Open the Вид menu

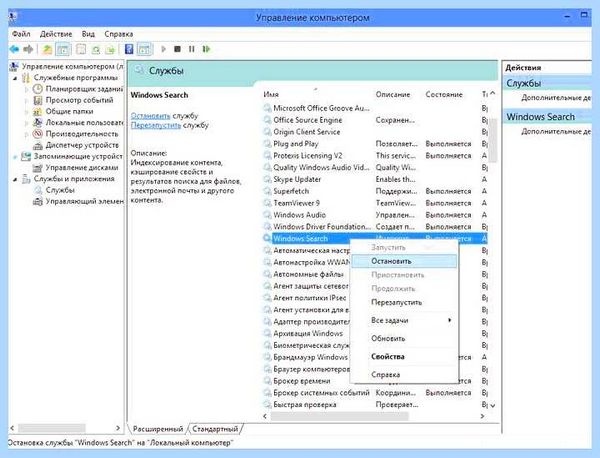tap(88, 34)
